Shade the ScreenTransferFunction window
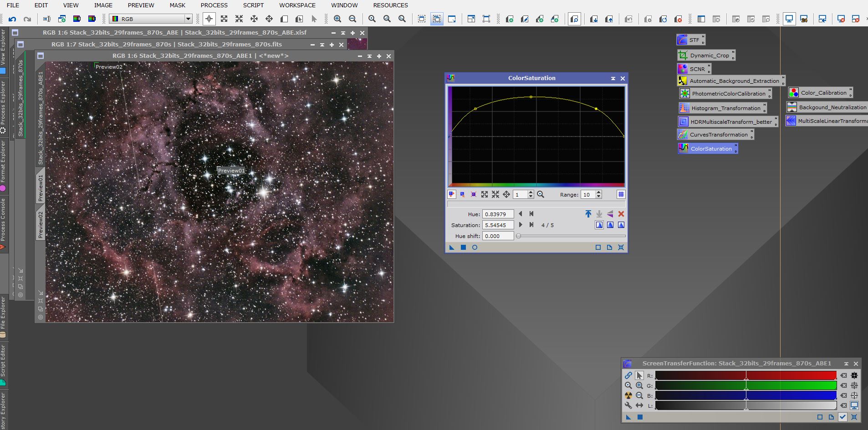 click(x=846, y=364)
